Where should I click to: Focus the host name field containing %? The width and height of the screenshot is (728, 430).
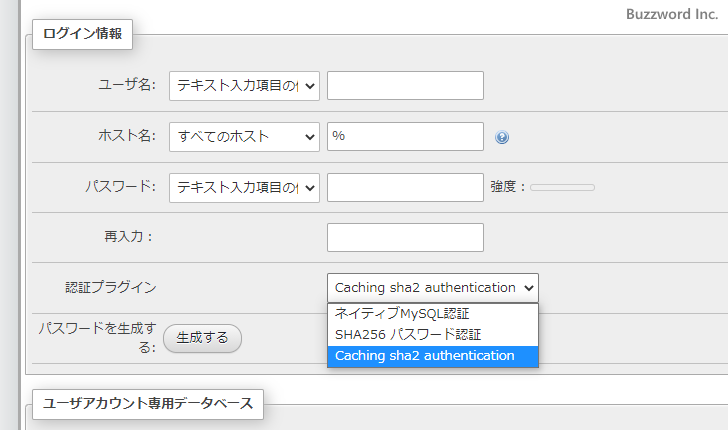405,137
